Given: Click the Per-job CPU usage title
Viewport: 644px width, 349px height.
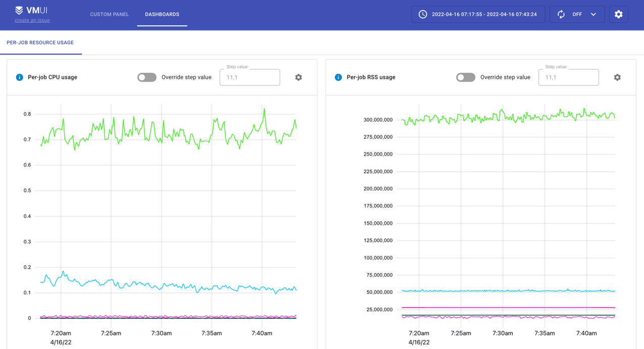Looking at the screenshot, I should pos(52,77).
